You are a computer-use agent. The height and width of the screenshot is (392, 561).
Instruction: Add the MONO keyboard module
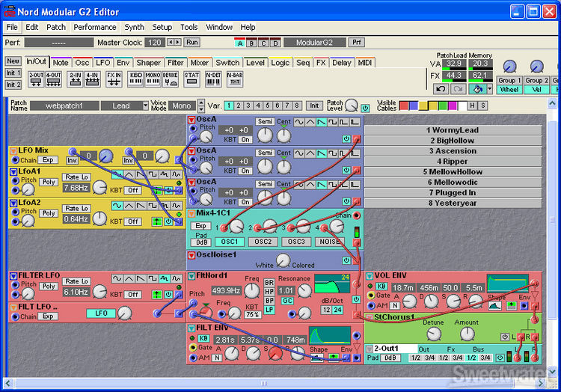(x=153, y=79)
